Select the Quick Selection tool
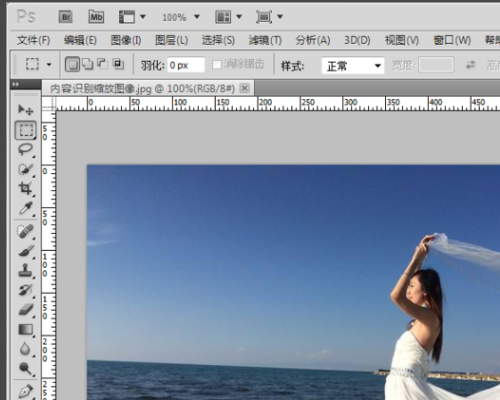The height and width of the screenshot is (400, 500). [x=25, y=169]
